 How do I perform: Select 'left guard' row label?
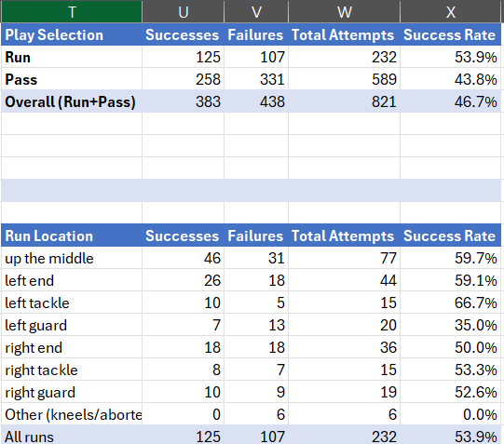72,325
